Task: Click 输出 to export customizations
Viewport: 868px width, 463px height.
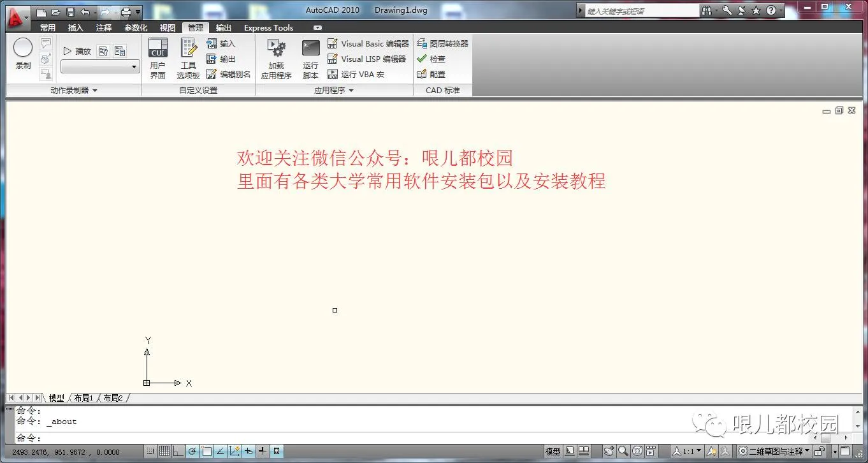Action: pyautogui.click(x=221, y=59)
